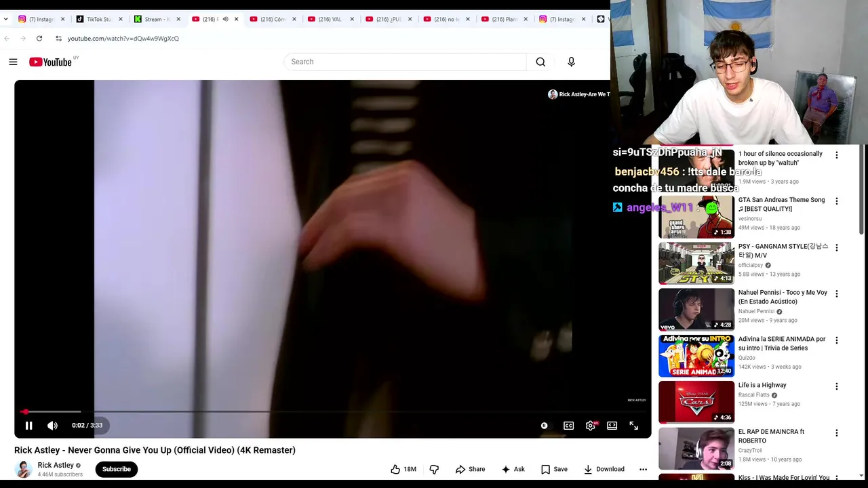Close the TikTok Studio tab
Screen dimensions: 868x488
(121, 19)
